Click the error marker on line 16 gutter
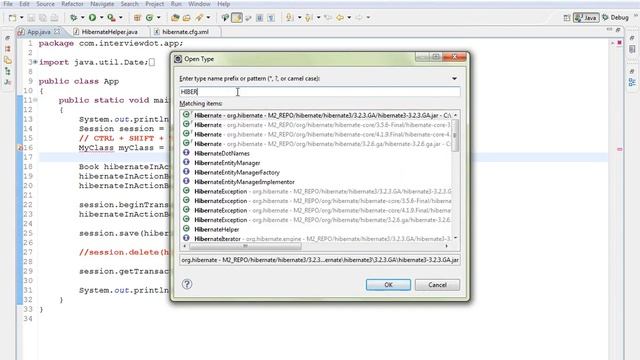Viewport: 640px width, 360px height. pos(20,148)
